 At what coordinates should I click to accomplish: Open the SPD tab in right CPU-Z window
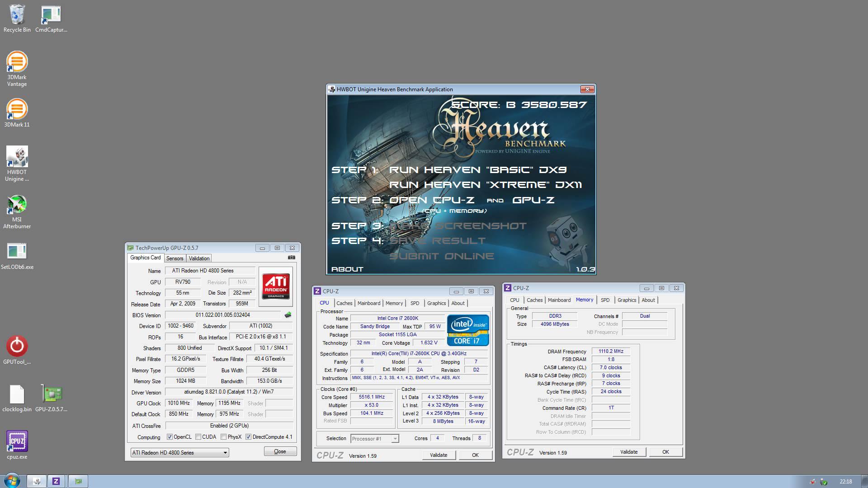click(x=605, y=300)
